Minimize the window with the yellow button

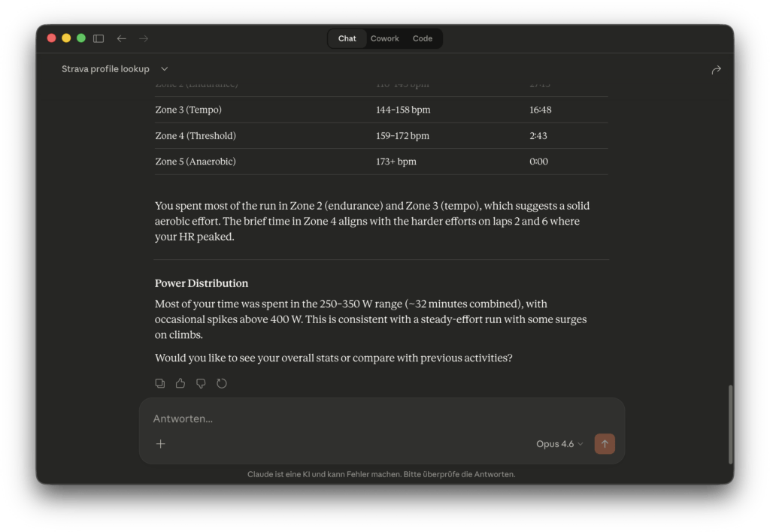tap(66, 38)
